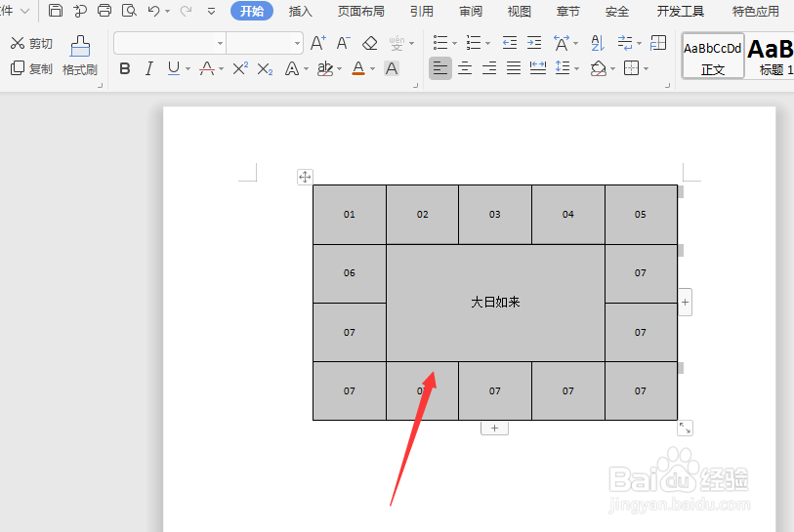Click bullet list icon
794x532 pixels.
[440, 43]
